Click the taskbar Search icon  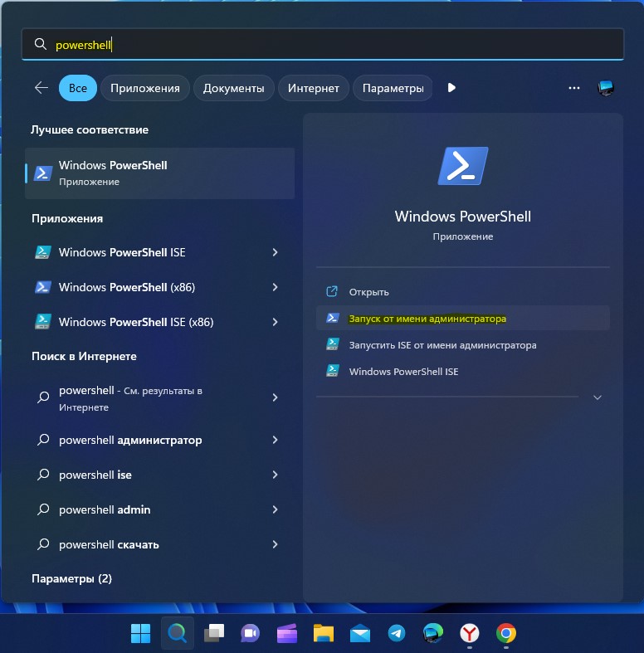178,633
